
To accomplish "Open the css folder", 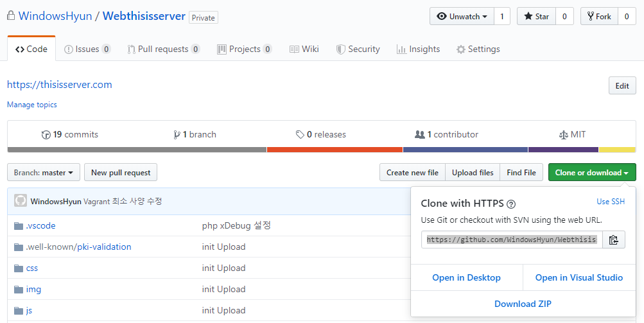I will (x=32, y=268).
